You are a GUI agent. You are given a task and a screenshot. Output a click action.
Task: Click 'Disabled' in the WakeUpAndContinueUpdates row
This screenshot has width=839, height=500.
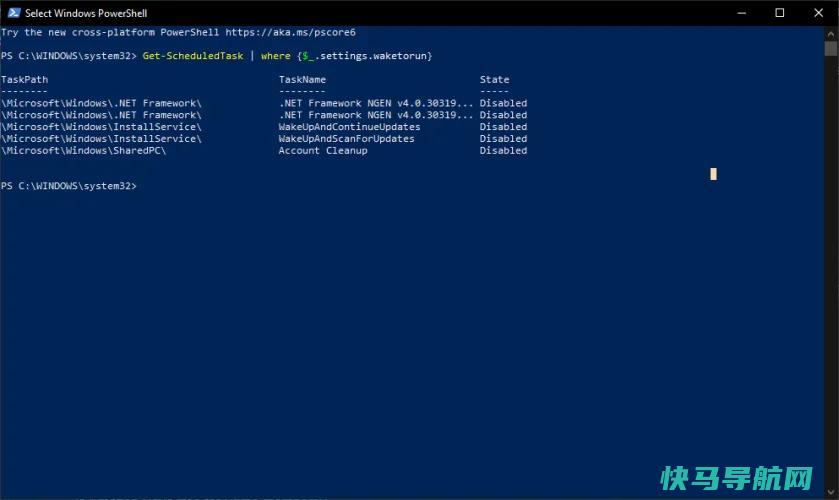(x=503, y=127)
